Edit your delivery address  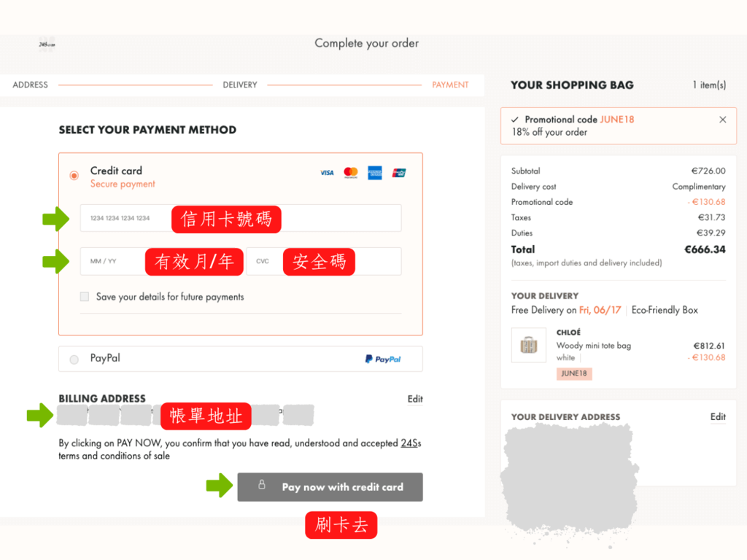[x=718, y=417]
